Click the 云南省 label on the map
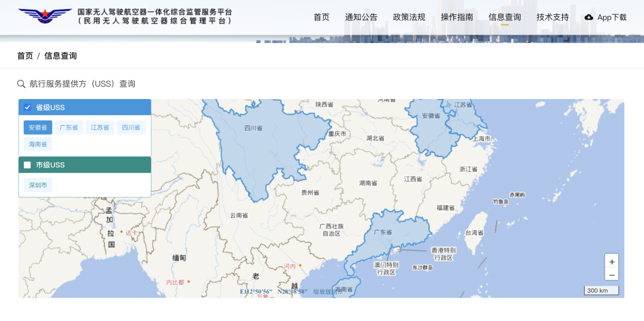The height and width of the screenshot is (321, 644). pos(239,215)
